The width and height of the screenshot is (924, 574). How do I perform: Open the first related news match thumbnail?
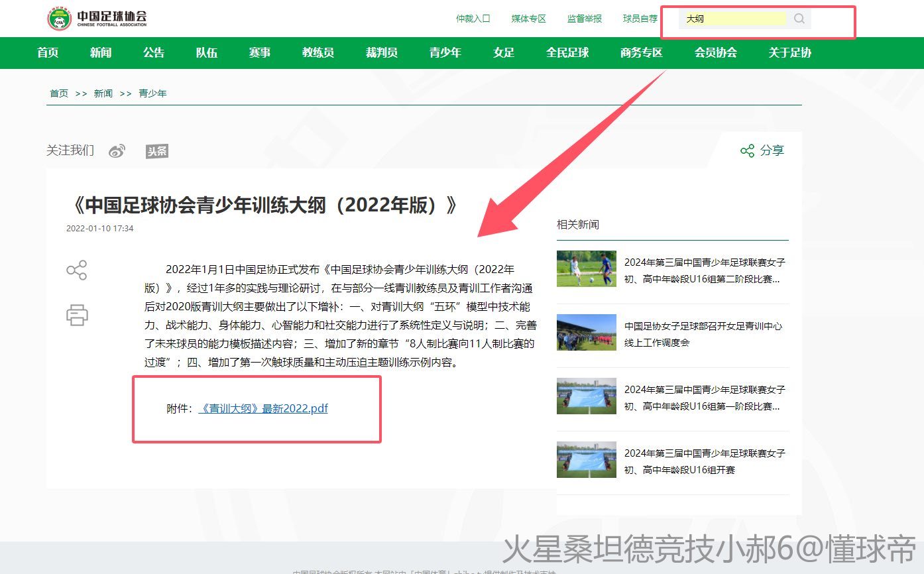pos(587,268)
